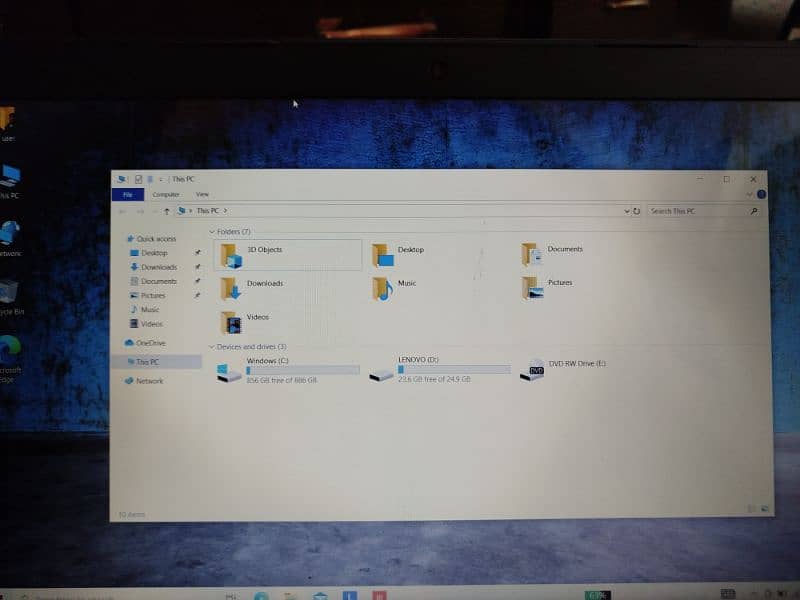
Task: Select the Recycle Bin desktop icon
Action: click(10, 297)
